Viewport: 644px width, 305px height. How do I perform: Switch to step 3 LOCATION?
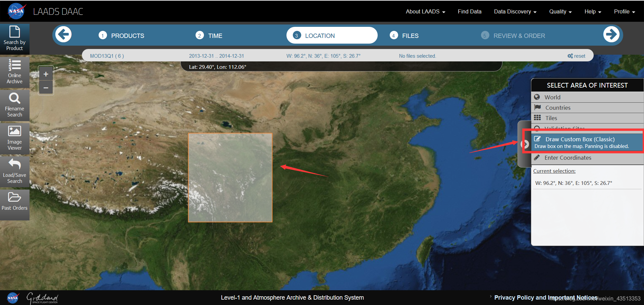coord(332,35)
